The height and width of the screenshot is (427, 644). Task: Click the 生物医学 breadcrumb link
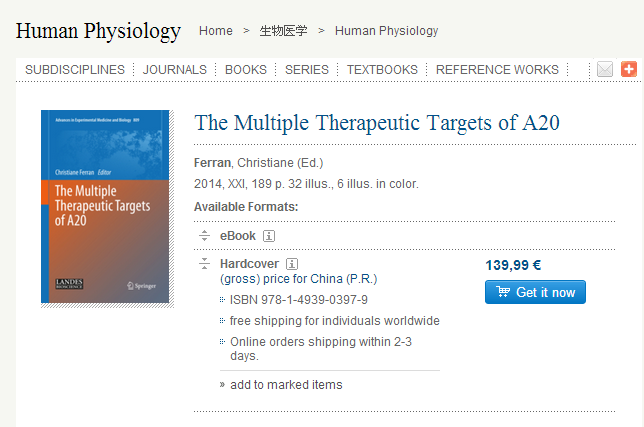coord(284,31)
